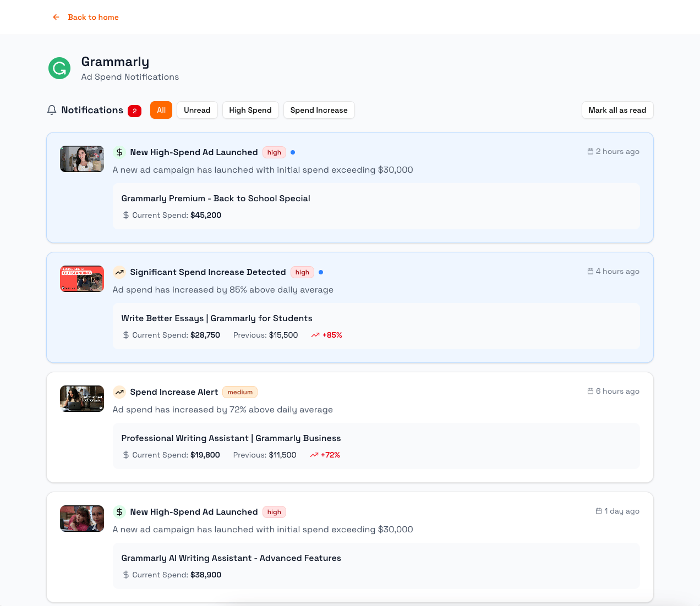
Task: Select the All filter tab
Action: 161,110
